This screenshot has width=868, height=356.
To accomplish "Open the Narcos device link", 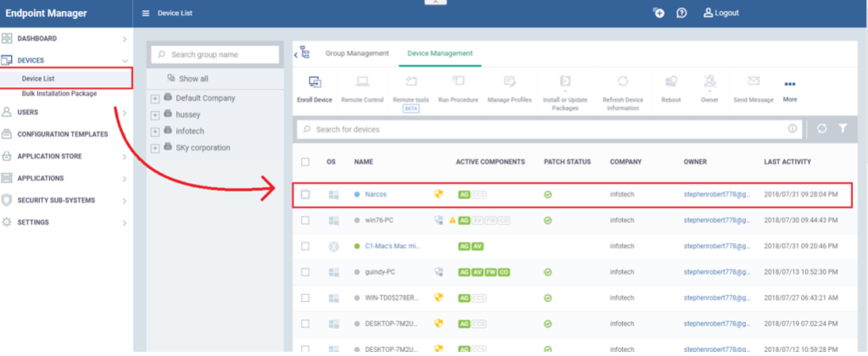I will (x=376, y=194).
